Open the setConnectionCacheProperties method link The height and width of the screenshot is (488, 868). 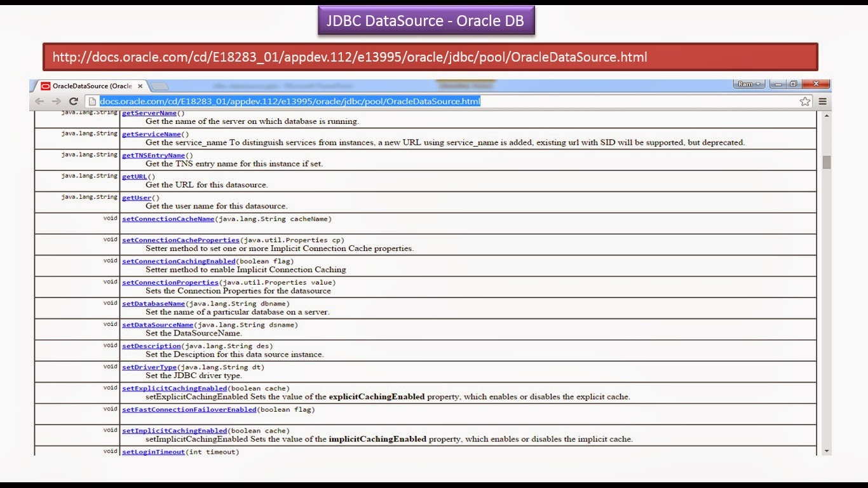click(x=180, y=240)
